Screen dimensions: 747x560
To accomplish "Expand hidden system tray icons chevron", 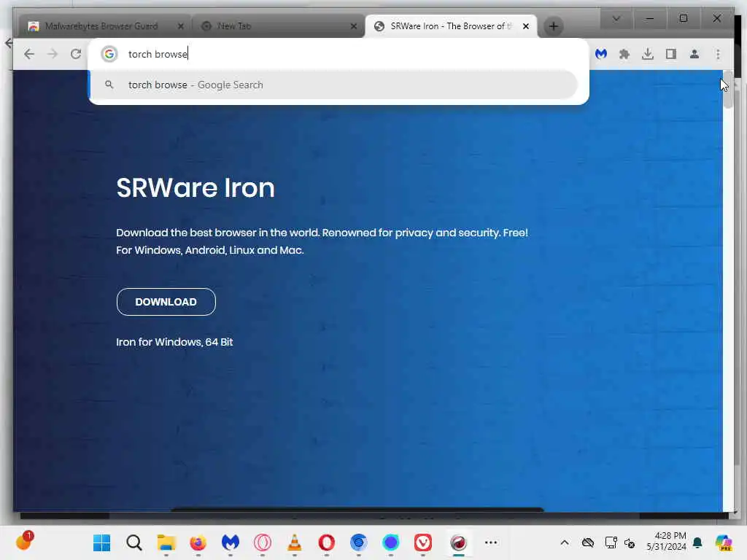I will [x=565, y=542].
